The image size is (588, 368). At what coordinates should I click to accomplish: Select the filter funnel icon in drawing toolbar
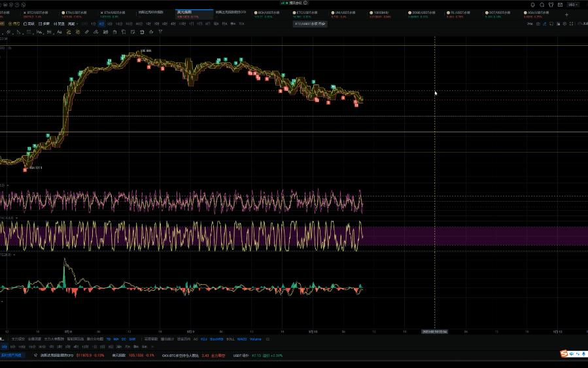tap(160, 32)
